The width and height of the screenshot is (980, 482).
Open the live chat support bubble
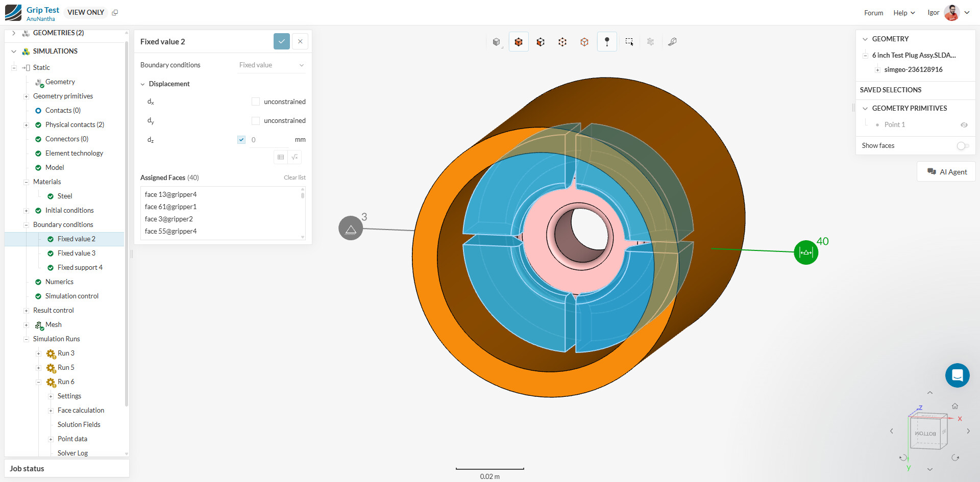pos(957,375)
